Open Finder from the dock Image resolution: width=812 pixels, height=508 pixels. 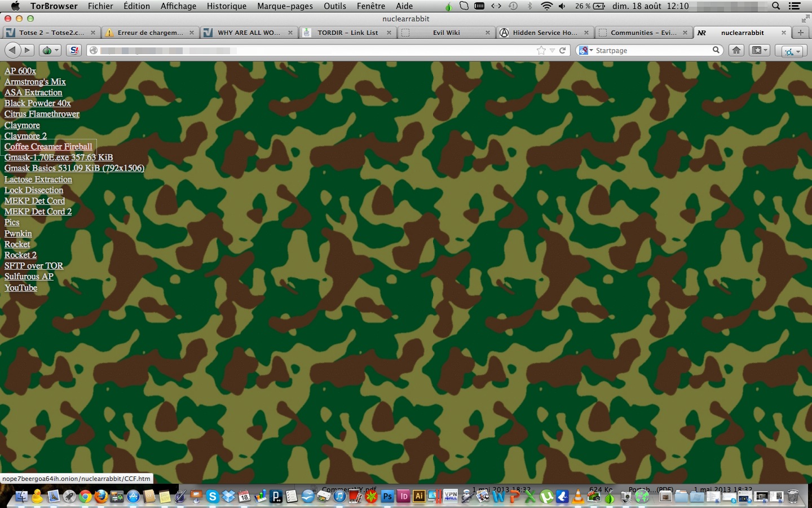(21, 497)
